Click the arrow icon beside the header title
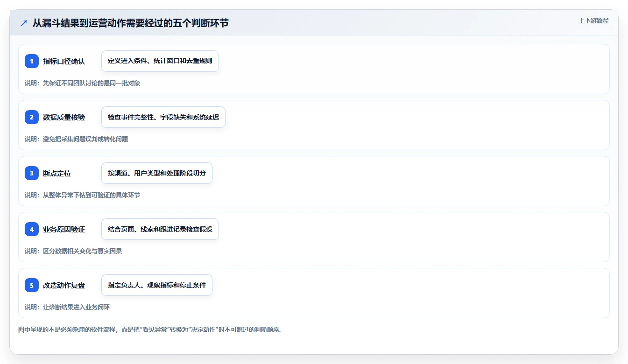Screen dimensions: 628x364 (24, 23)
